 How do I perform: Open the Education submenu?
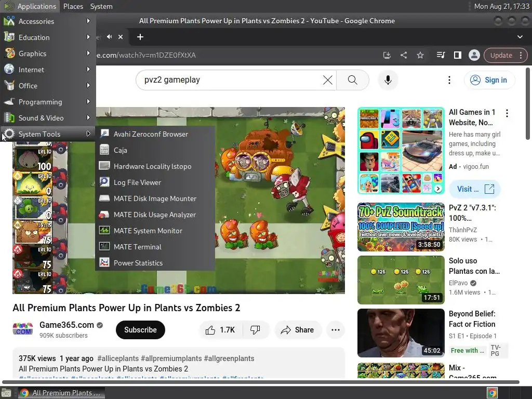(x=48, y=37)
